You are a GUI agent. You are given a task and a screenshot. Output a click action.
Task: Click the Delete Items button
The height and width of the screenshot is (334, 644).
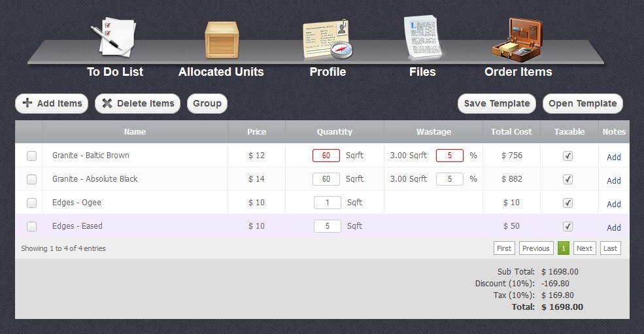(137, 103)
